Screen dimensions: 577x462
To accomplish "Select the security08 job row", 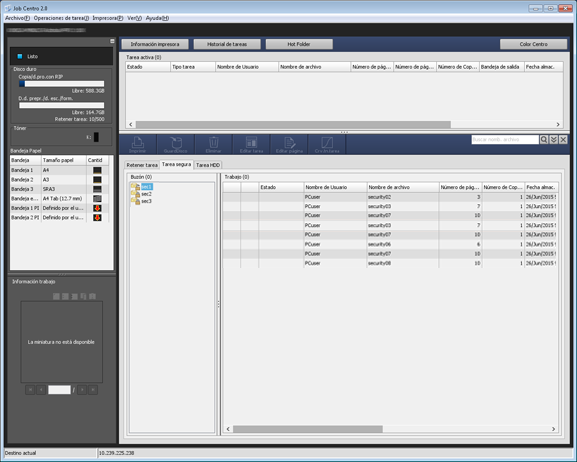I will [x=390, y=263].
